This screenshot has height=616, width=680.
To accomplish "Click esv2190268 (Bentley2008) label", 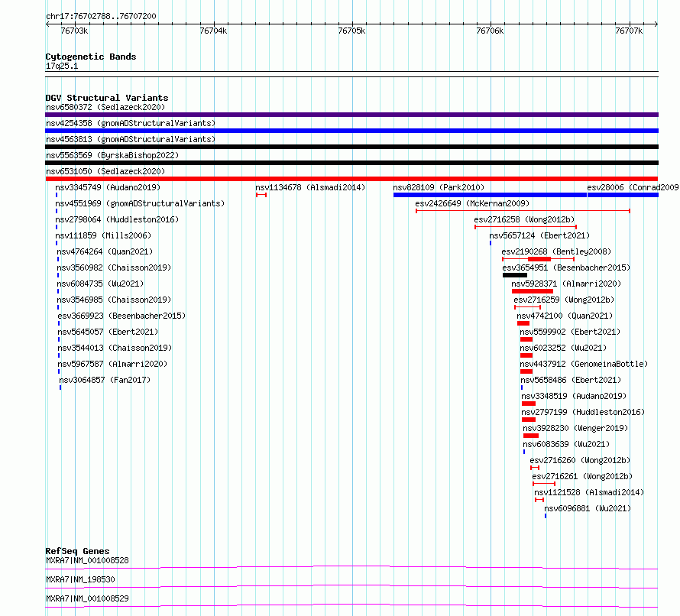I will tap(556, 251).
